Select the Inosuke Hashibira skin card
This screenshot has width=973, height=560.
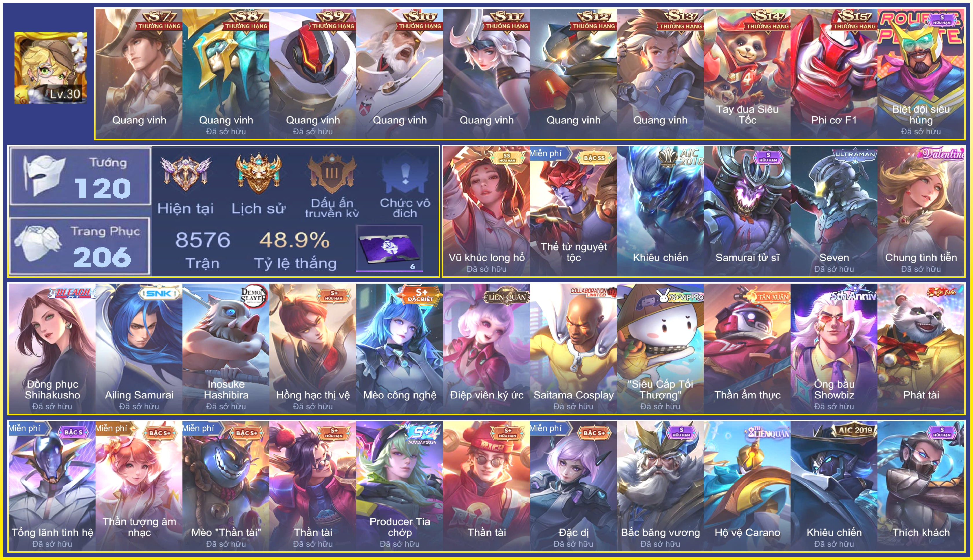tap(226, 348)
